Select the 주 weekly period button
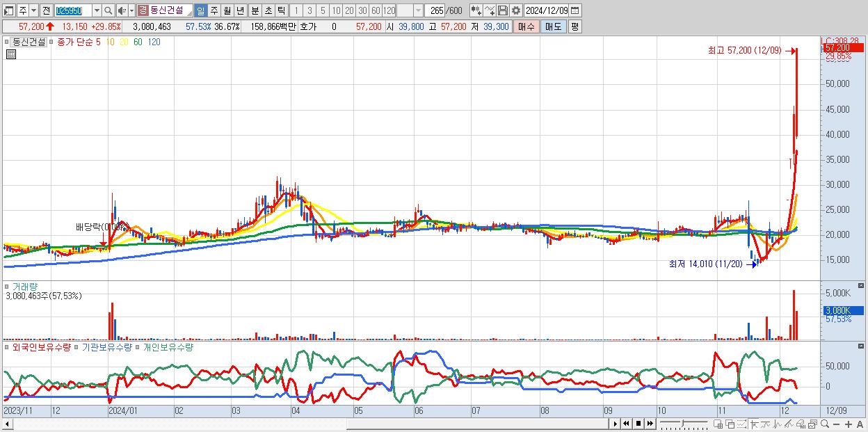 [214, 10]
